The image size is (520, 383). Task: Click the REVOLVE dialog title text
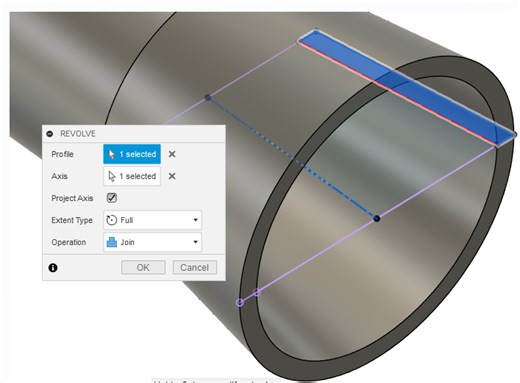tap(78, 134)
